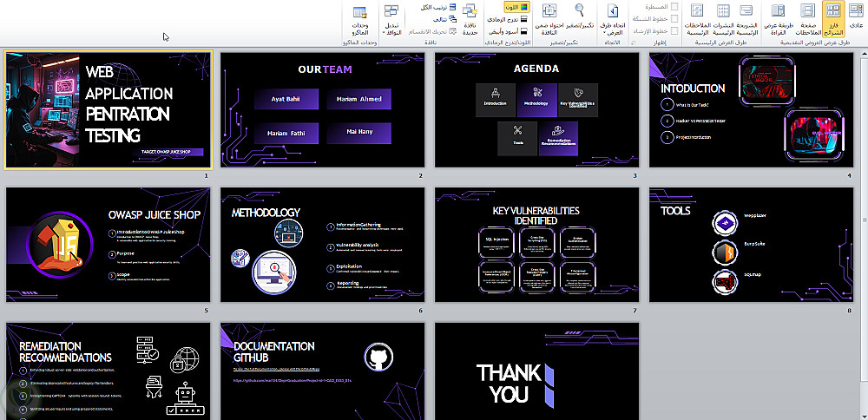Toggle the Gridlines checkbox (خطوط الشبكة)
Screen dimensions: 868x420
pos(674,19)
